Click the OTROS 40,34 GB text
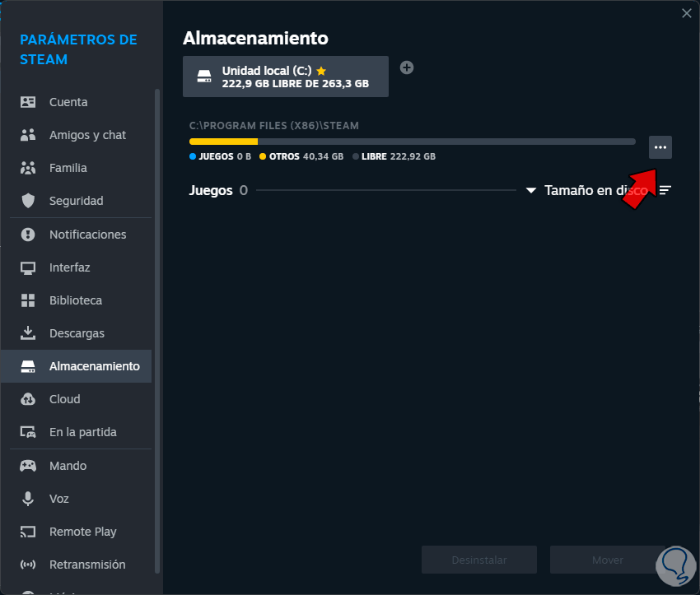This screenshot has height=595, width=700. click(306, 156)
